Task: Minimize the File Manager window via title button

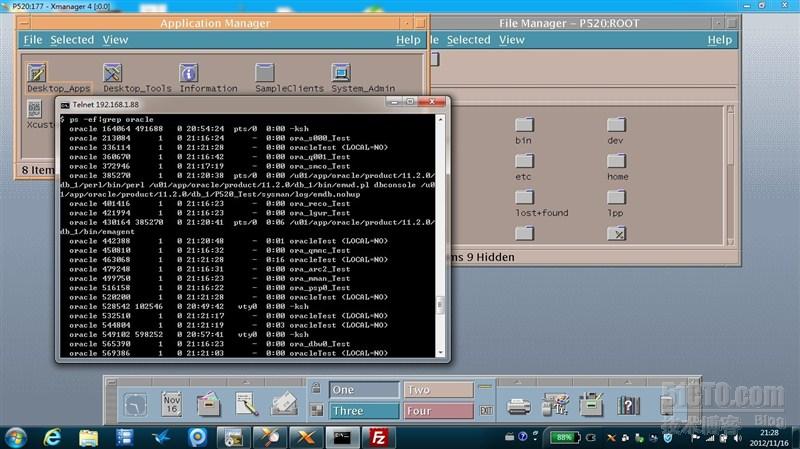Action: 718,23
